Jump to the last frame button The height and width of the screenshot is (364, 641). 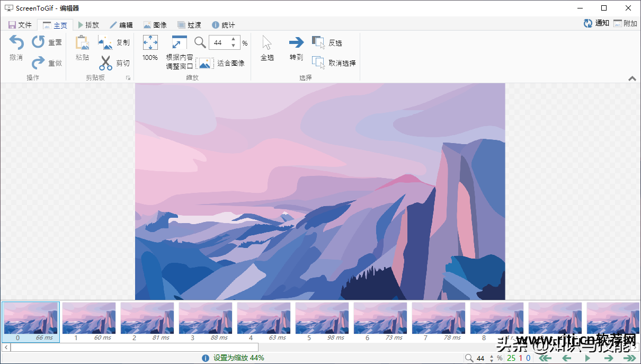pos(629,358)
